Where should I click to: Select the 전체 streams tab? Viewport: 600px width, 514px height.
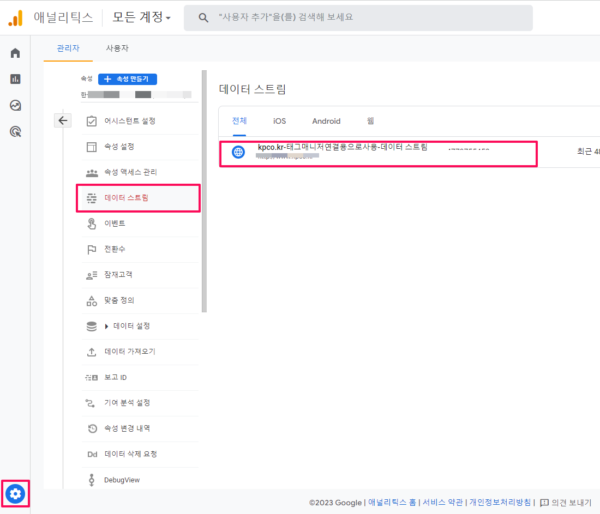[x=239, y=121]
